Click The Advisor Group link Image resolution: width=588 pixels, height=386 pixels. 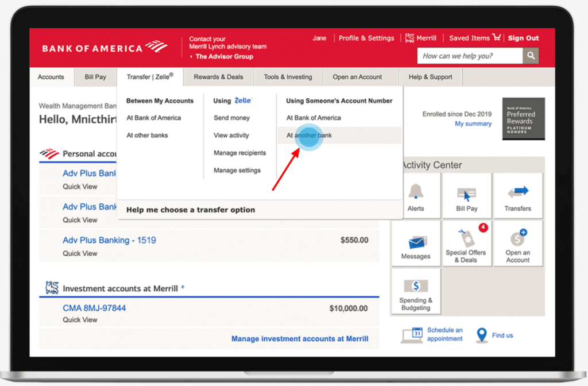tap(225, 57)
